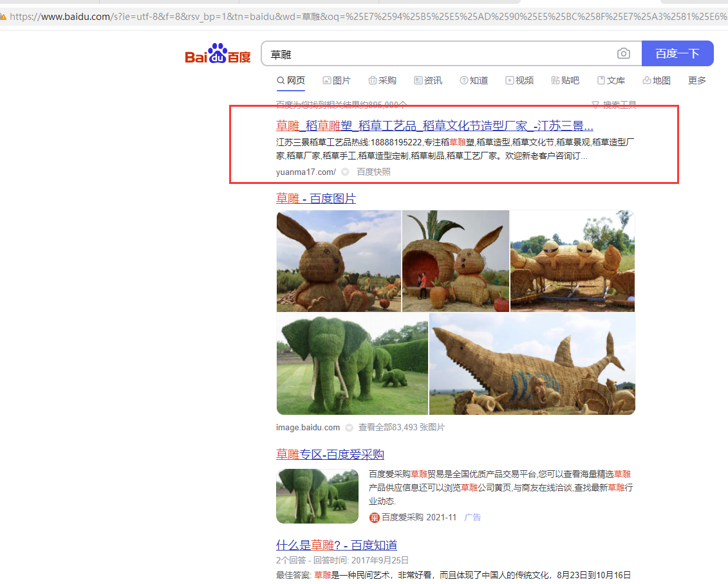Open the 采购 tab

[382, 80]
